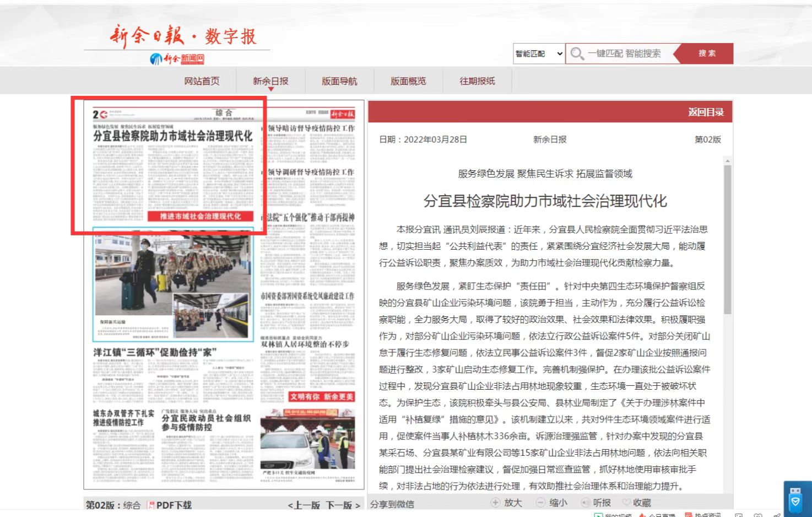Click the PDF下载 icon

pos(150,505)
